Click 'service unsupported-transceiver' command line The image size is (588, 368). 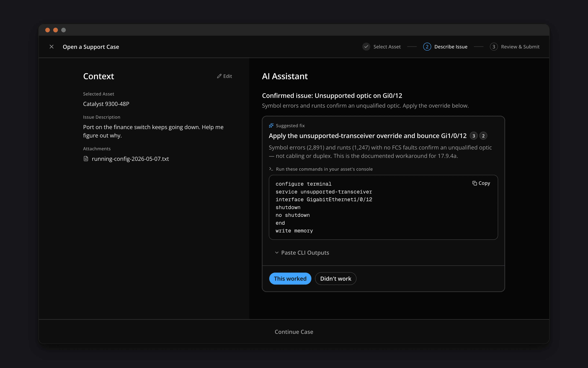coord(324,192)
